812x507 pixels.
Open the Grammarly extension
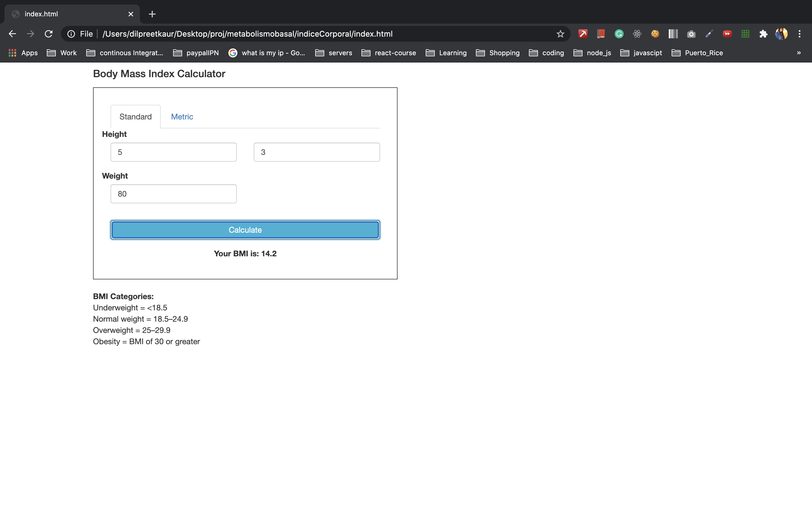[x=619, y=34]
